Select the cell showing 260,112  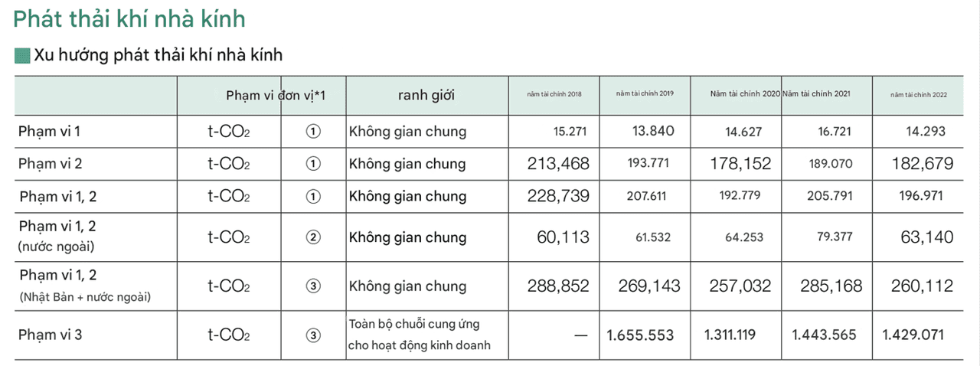pos(922,286)
